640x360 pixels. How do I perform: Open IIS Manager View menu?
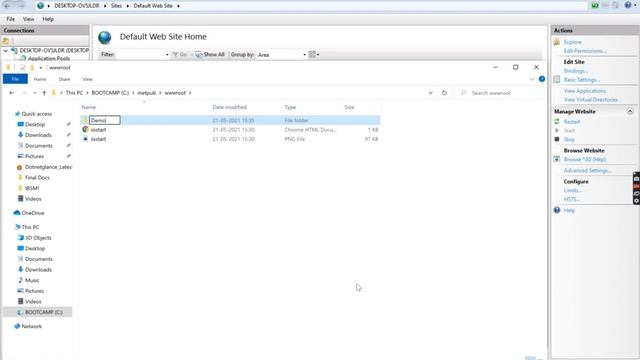point(28,19)
